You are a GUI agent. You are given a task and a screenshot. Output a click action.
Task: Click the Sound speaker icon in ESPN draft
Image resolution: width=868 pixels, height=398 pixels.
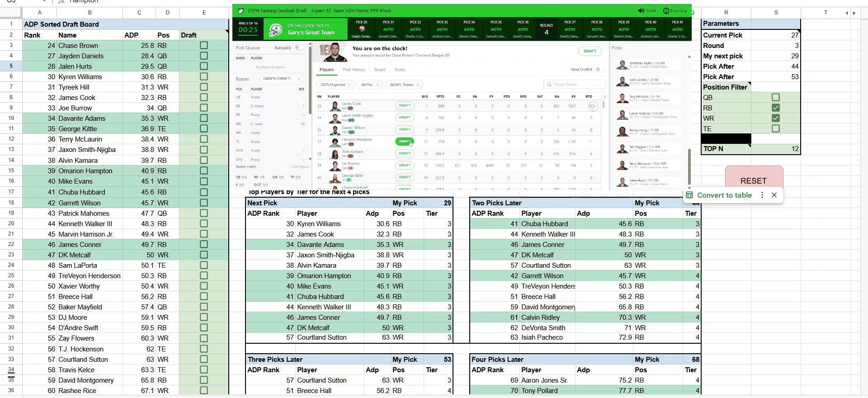click(641, 11)
